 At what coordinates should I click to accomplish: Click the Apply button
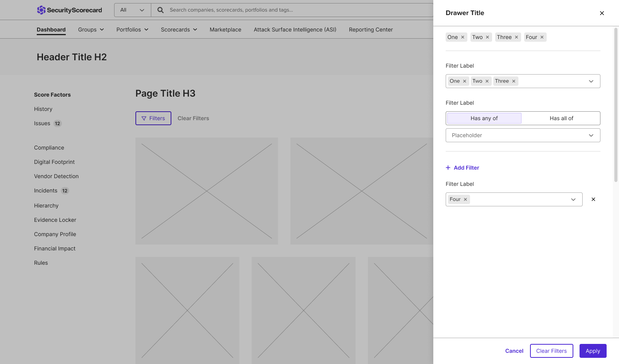[x=593, y=351]
